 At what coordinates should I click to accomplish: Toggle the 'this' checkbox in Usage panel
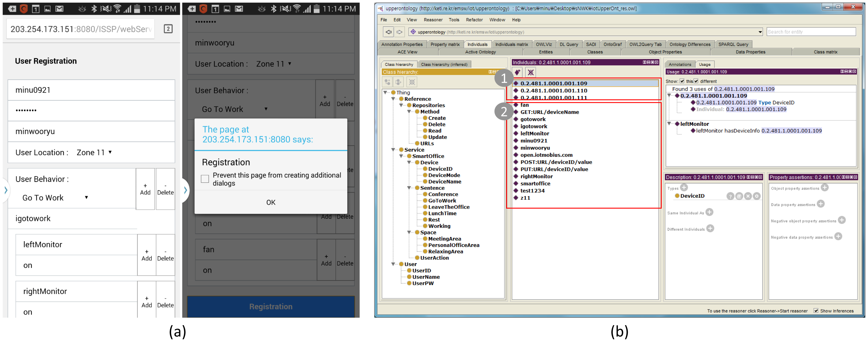point(682,81)
